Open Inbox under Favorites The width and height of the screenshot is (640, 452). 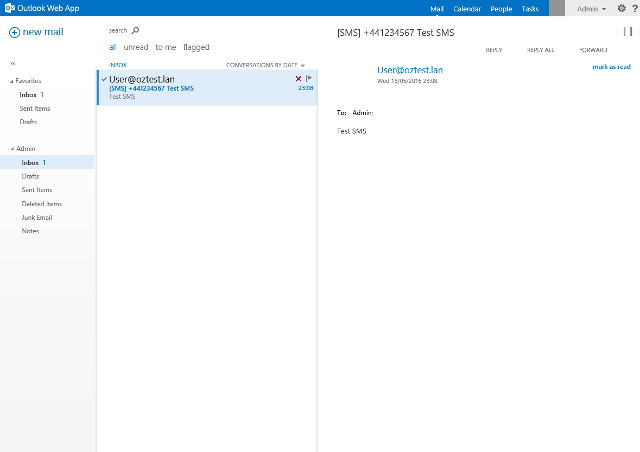point(28,95)
